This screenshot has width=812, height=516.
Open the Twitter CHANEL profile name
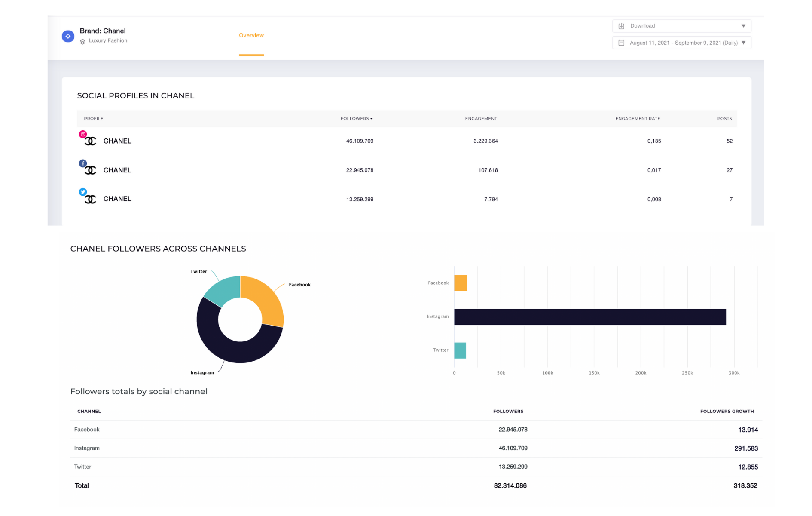(117, 199)
